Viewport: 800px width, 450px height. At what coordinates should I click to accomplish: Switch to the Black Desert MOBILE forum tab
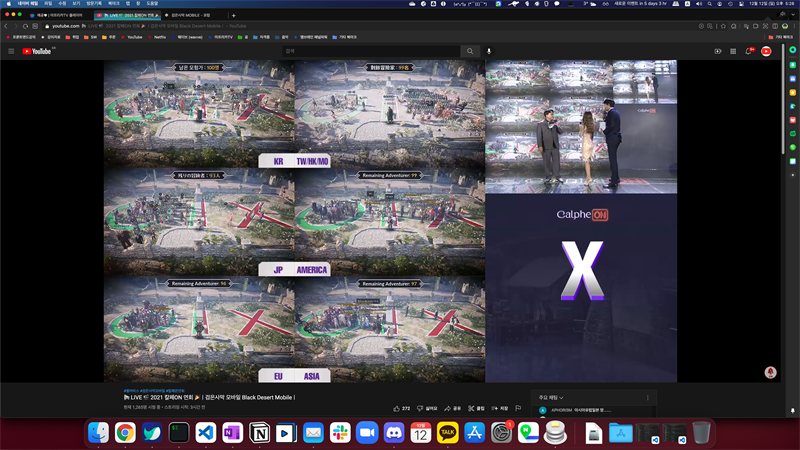(x=187, y=15)
